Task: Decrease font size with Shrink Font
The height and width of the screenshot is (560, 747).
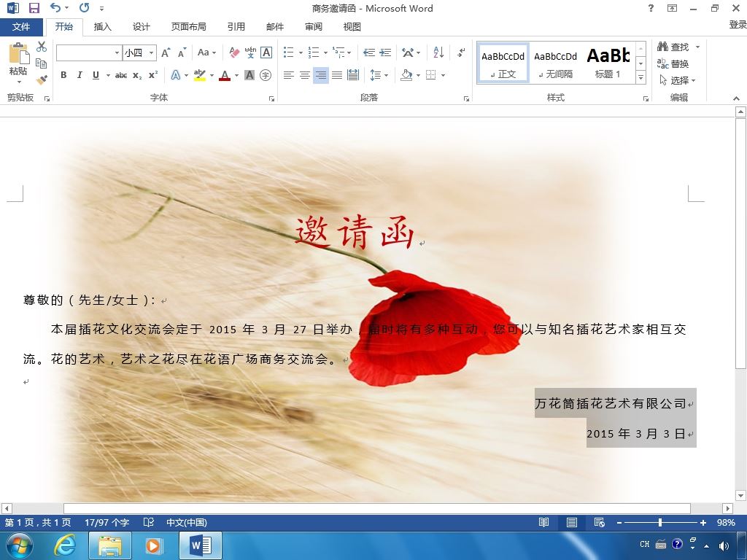Action: pyautogui.click(x=182, y=52)
